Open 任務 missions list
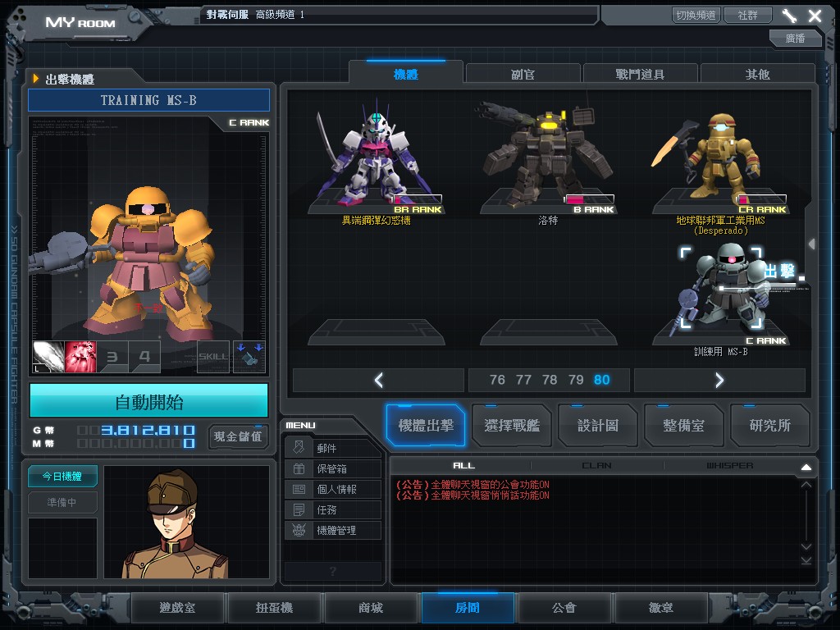Viewport: 840px width, 630px height. pyautogui.click(x=333, y=509)
